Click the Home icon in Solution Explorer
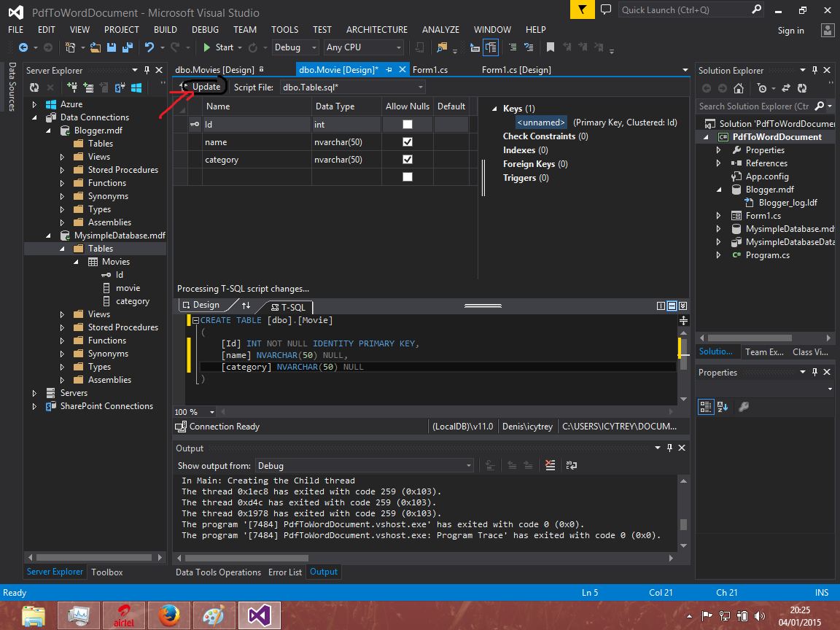 [738, 88]
